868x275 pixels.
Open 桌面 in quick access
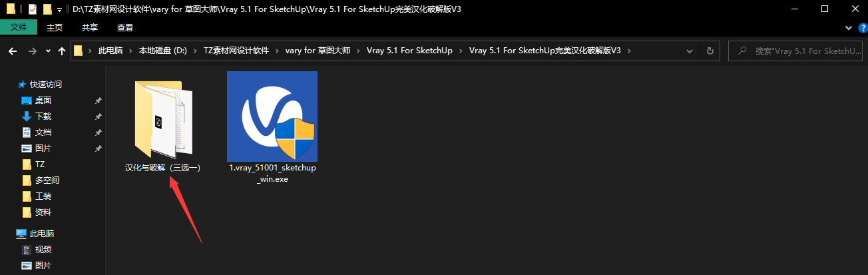coord(43,101)
